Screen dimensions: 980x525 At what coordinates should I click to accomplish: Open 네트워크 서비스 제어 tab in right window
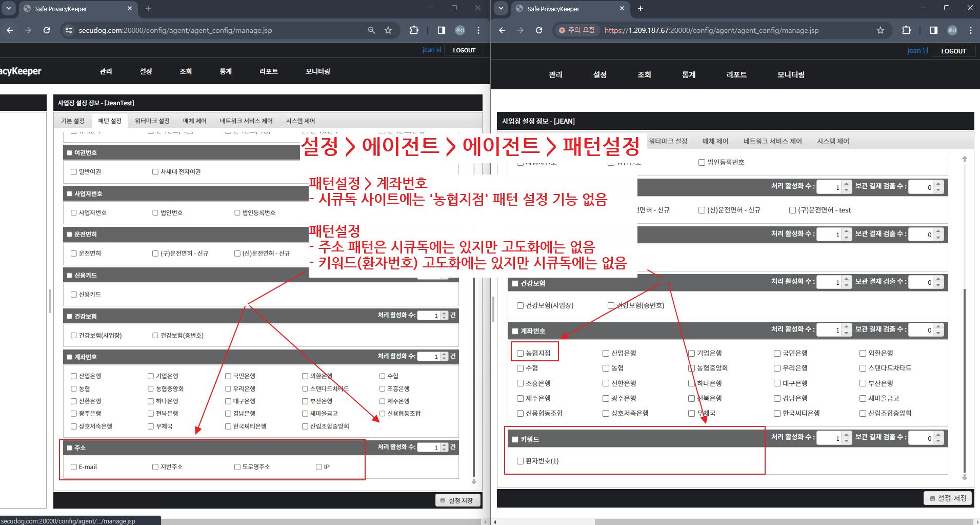[x=772, y=141]
